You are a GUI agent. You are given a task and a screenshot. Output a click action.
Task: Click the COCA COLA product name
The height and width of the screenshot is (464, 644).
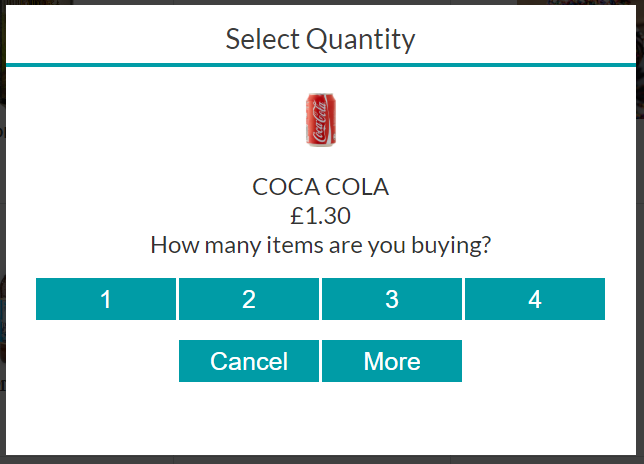point(320,187)
